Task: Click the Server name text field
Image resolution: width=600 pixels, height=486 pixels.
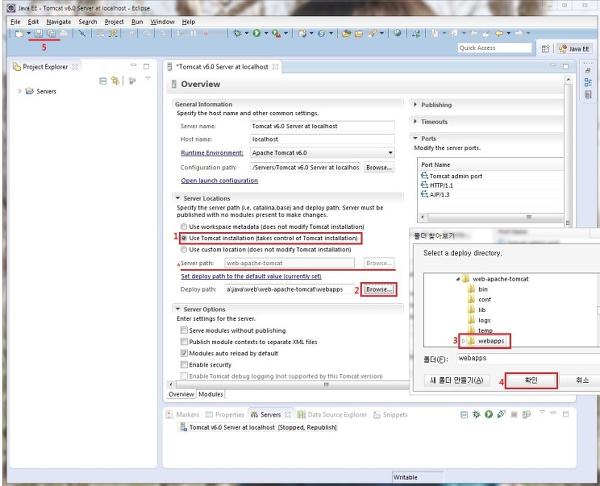Action: (323, 126)
